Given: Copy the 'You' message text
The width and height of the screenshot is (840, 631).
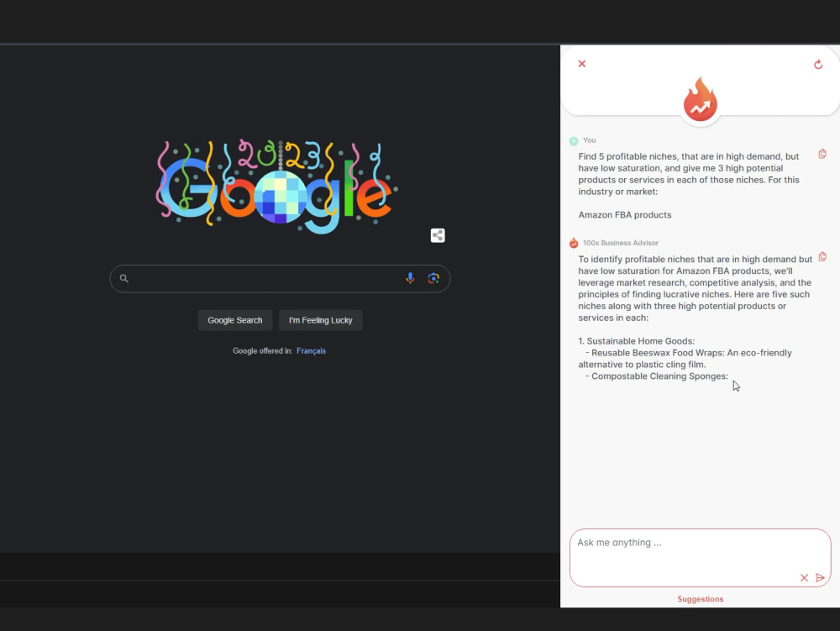Looking at the screenshot, I should click(x=822, y=154).
